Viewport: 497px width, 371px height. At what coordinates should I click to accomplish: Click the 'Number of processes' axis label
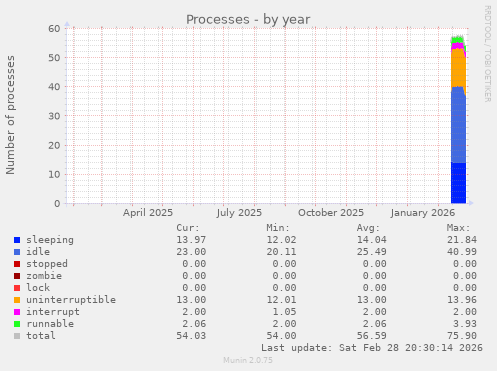coord(10,115)
